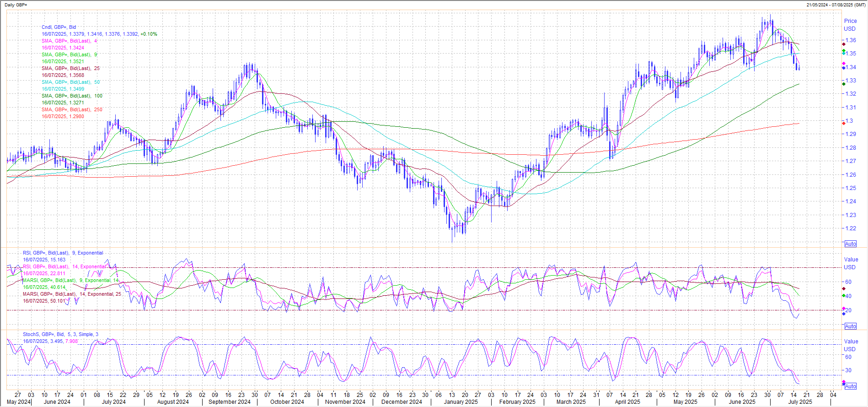This screenshot has width=868, height=407.
Task: Select the green MARSI marker near value 40
Action: point(844,296)
